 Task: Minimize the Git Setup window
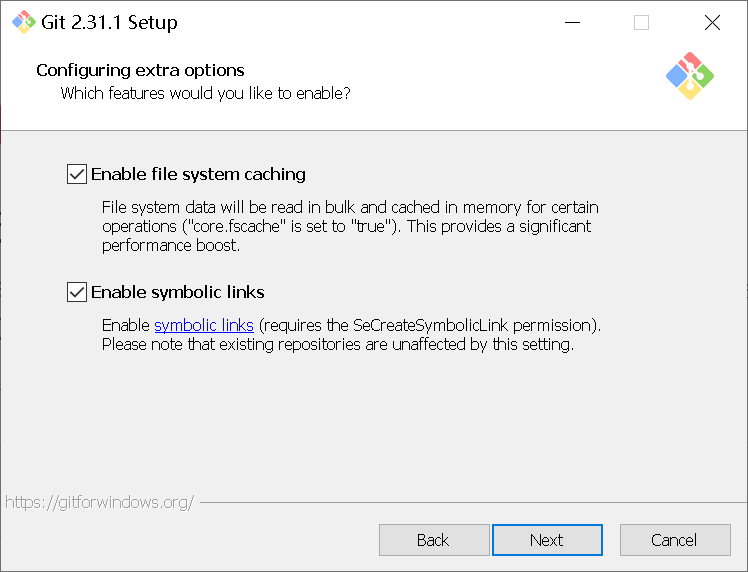click(x=572, y=22)
